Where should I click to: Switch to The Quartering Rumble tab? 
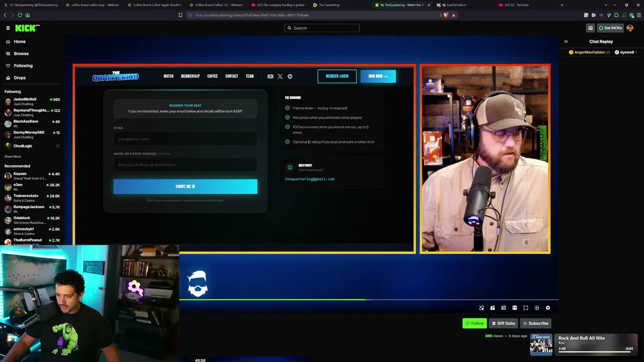tap(341, 5)
